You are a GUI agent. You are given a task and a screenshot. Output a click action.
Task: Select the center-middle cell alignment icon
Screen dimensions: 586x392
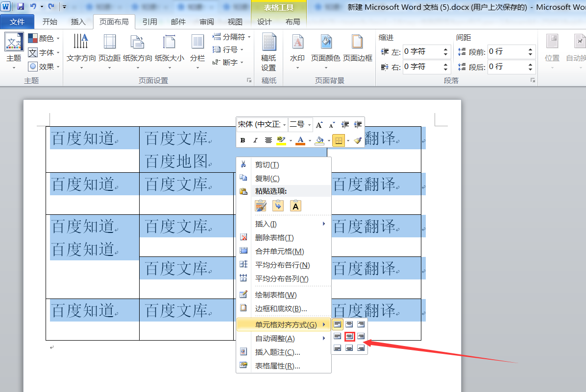tap(349, 336)
